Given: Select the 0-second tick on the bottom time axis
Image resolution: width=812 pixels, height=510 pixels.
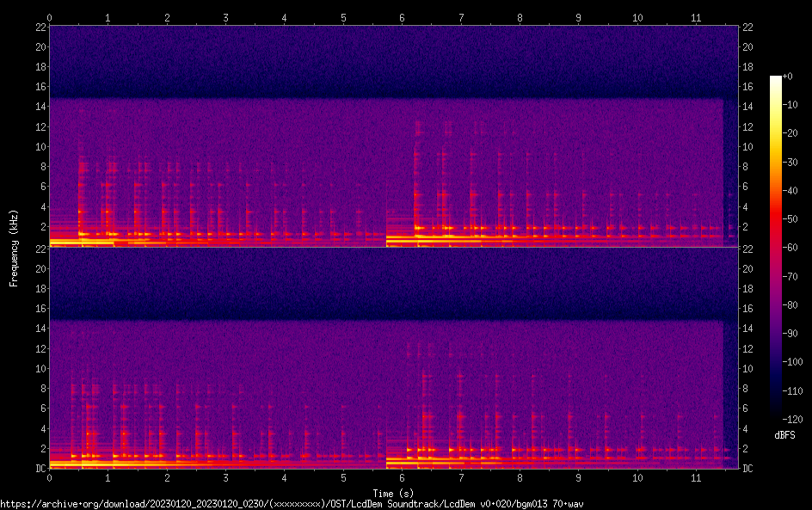Looking at the screenshot, I should (50, 477).
